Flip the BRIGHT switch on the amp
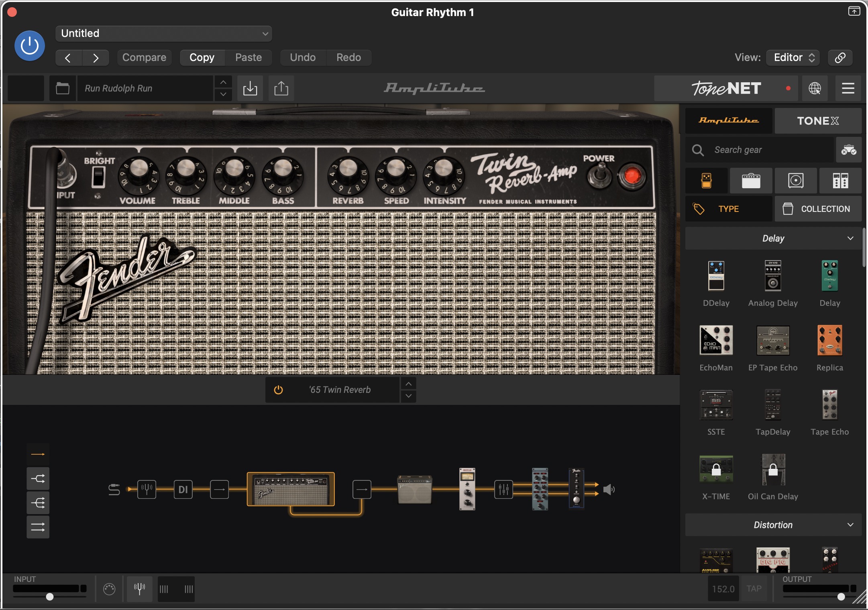Viewport: 868px width, 610px height. click(98, 177)
